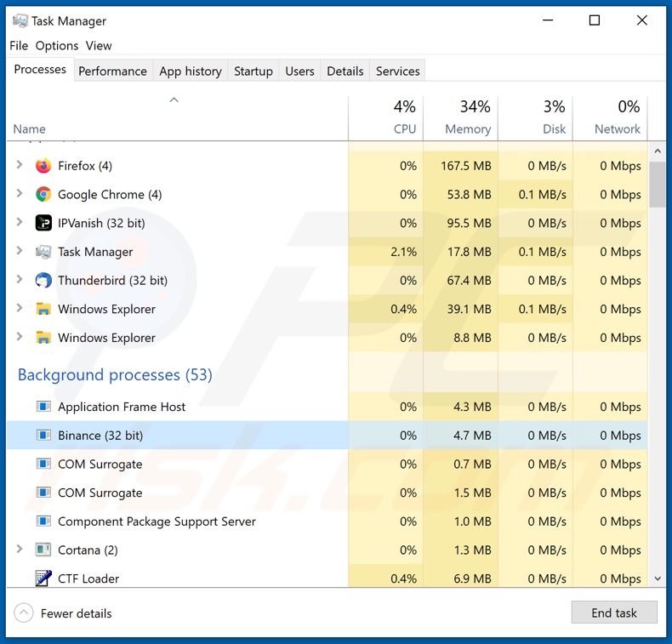Switch to the Users tab
Screen dimensions: 672x644
299,71
